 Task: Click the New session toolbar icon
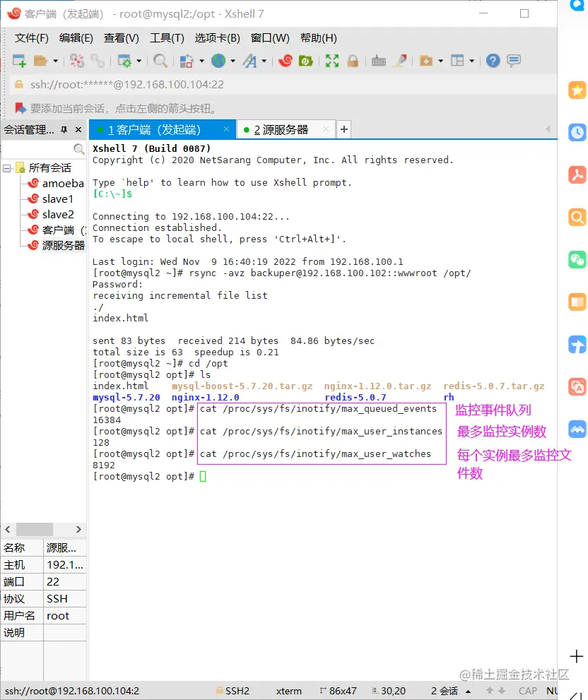coord(19,61)
